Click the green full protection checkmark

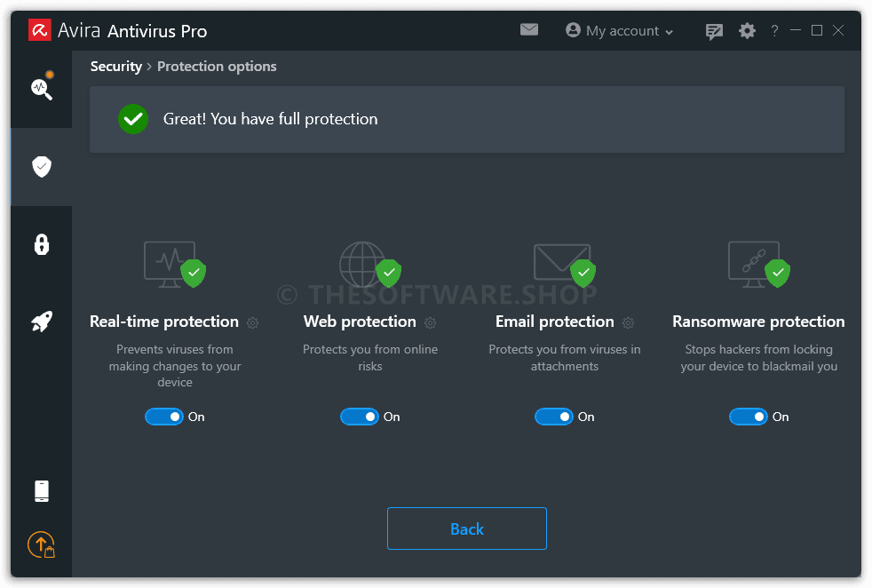(x=133, y=119)
